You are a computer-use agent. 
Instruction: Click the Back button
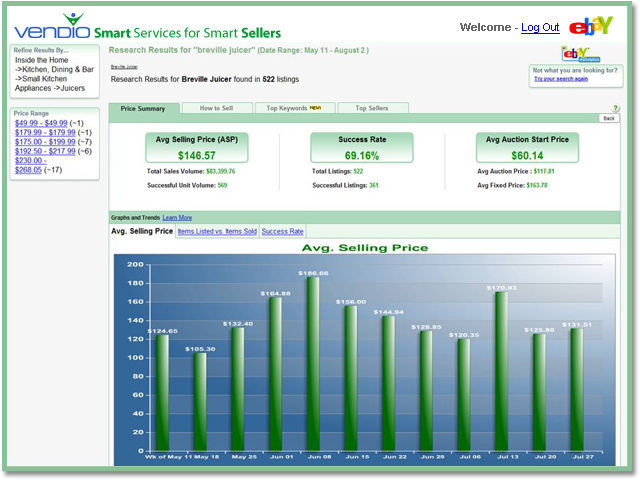609,118
